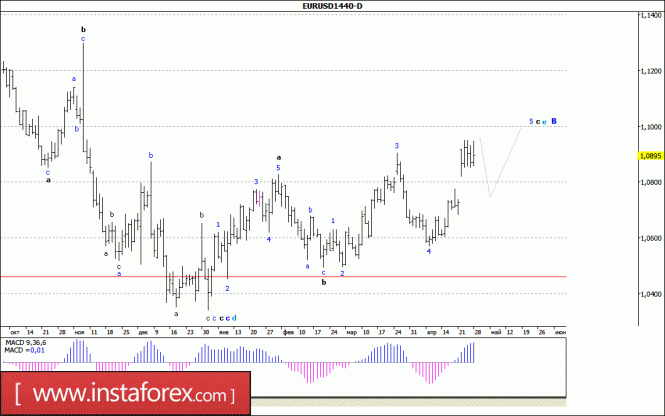Select the blue 5 label in the forecast target
This screenshot has height=416, width=665.
click(x=531, y=121)
